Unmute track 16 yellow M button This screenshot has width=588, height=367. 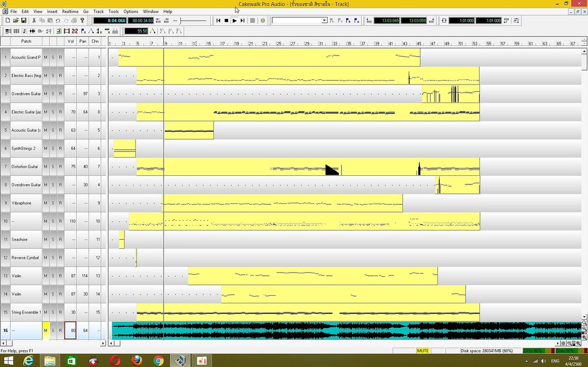[46, 331]
